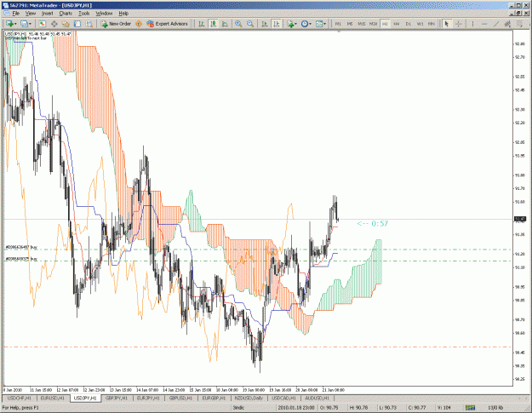
Task: Toggle the Terminal window icon
Action: (77, 24)
